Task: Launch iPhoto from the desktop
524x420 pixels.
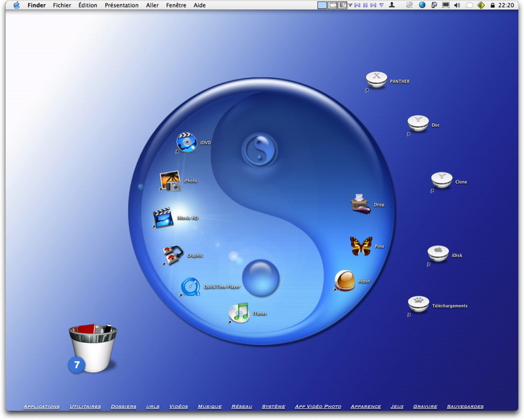Action: 170,181
